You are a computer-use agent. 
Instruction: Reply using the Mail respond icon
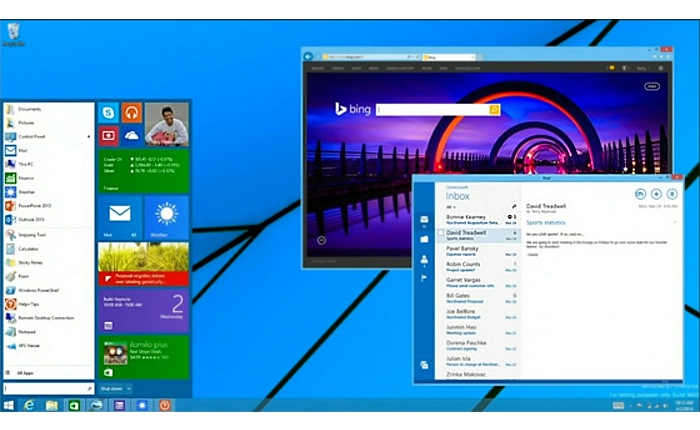(x=640, y=194)
